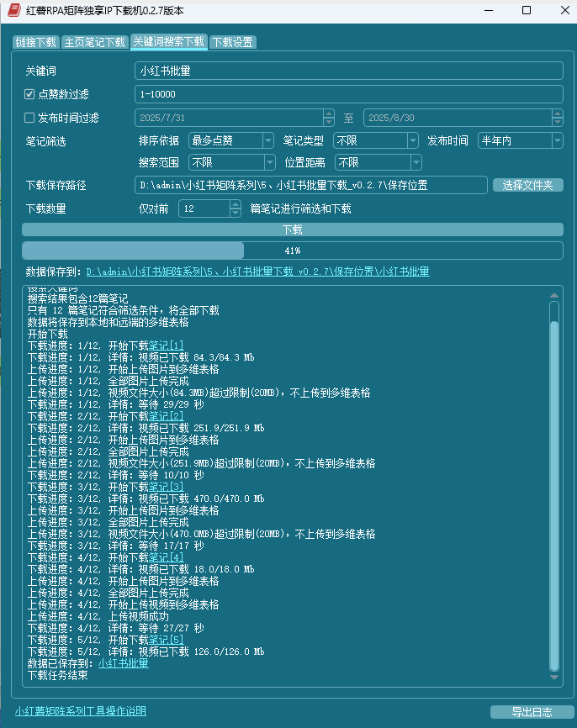This screenshot has width=577, height=728.
Task: Open the 数据保存到 folder path link
Action: tap(258, 272)
